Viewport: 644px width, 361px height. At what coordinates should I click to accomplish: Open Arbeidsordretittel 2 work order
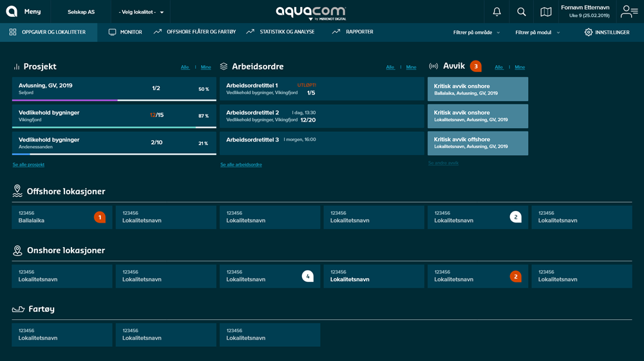click(x=322, y=116)
